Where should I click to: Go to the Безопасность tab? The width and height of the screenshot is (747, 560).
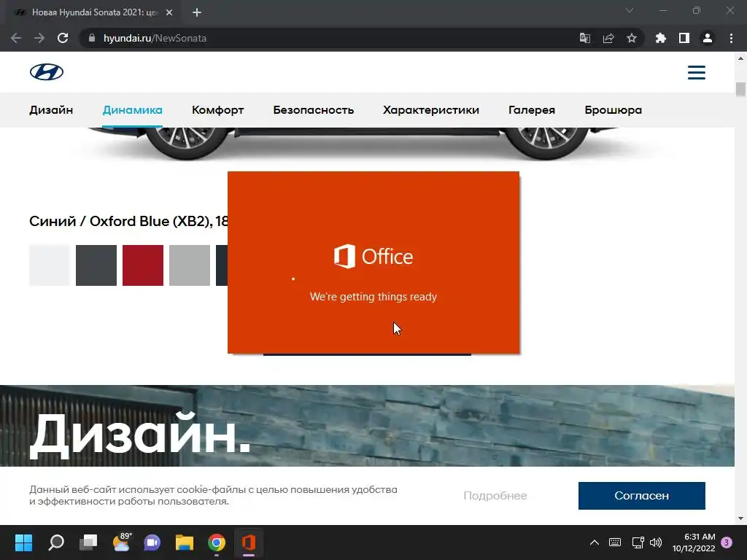click(x=314, y=110)
